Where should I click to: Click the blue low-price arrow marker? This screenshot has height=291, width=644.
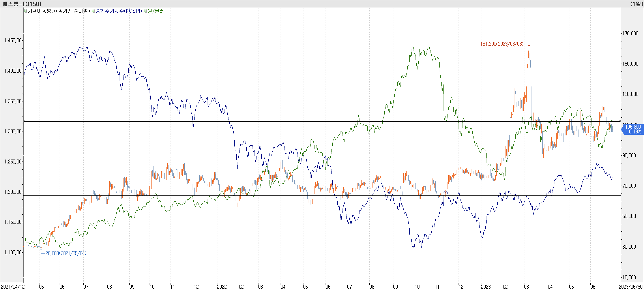[41, 250]
